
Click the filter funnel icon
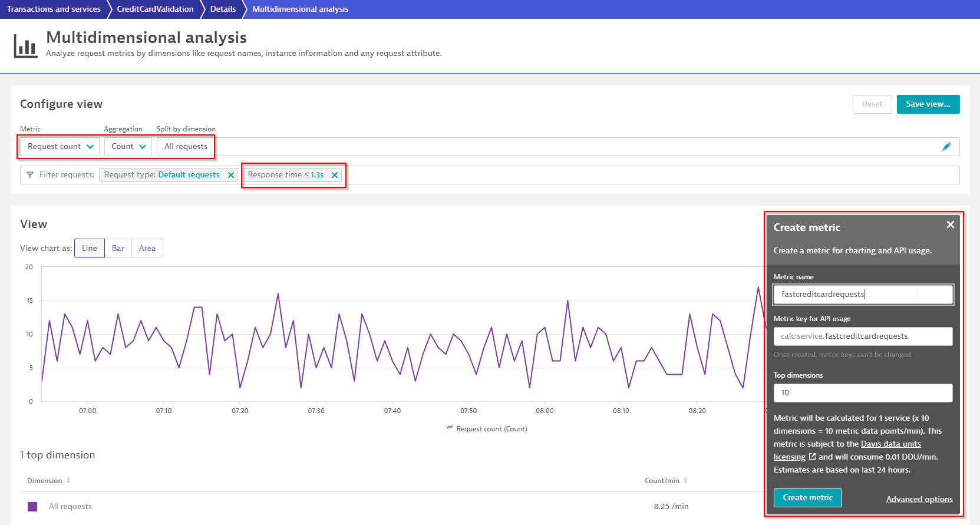pos(30,175)
